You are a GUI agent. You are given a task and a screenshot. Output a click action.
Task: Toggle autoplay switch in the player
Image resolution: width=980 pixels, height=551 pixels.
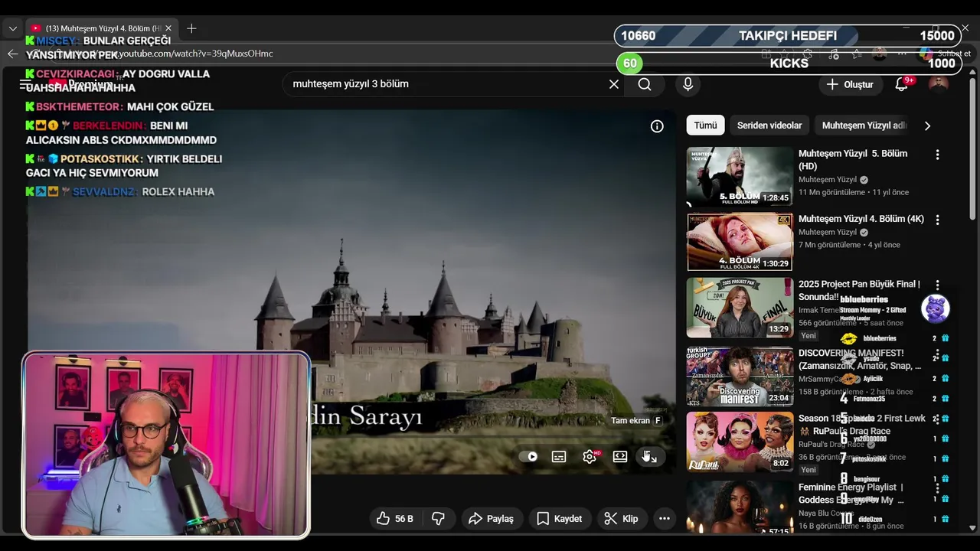coord(528,456)
